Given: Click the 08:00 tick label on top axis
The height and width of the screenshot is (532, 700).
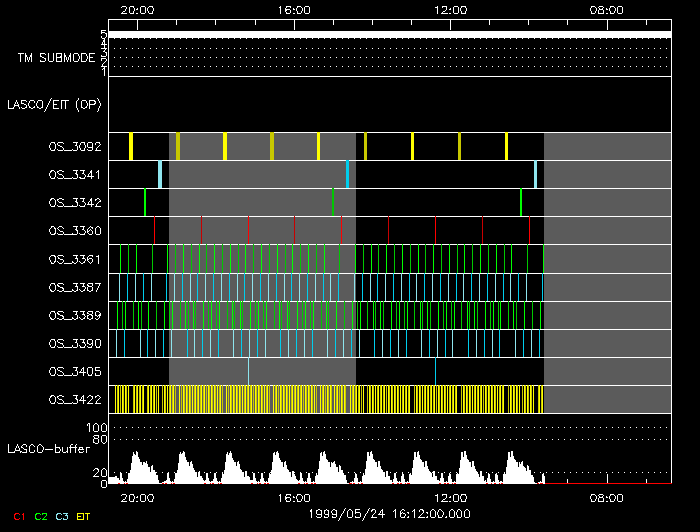Looking at the screenshot, I should point(607,9).
